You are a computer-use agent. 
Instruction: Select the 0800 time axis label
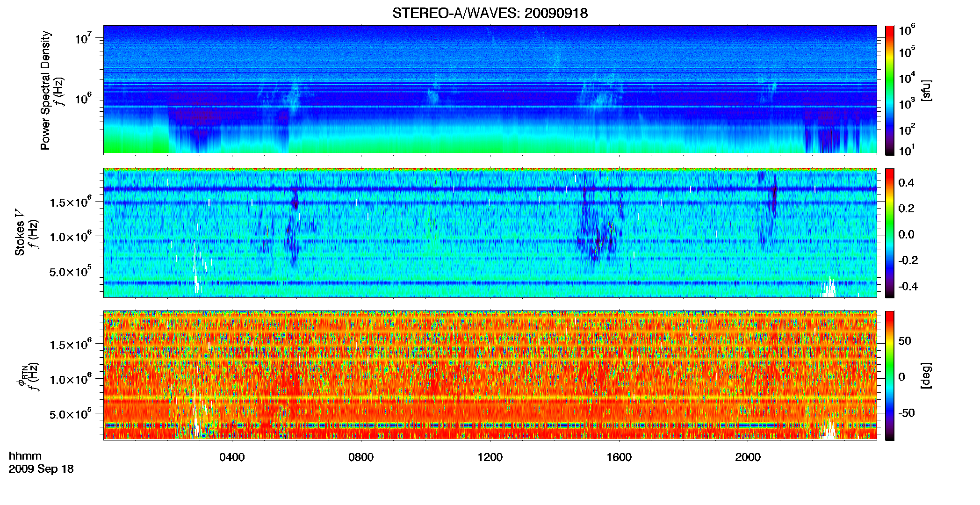(x=361, y=457)
